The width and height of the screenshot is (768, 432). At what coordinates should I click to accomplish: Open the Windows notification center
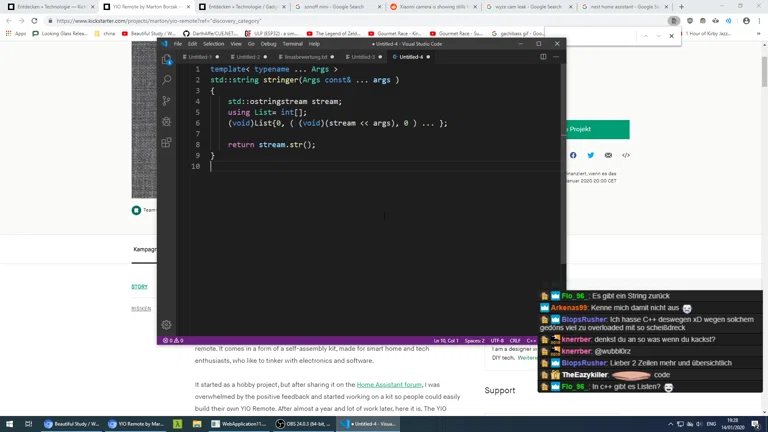(x=756, y=424)
